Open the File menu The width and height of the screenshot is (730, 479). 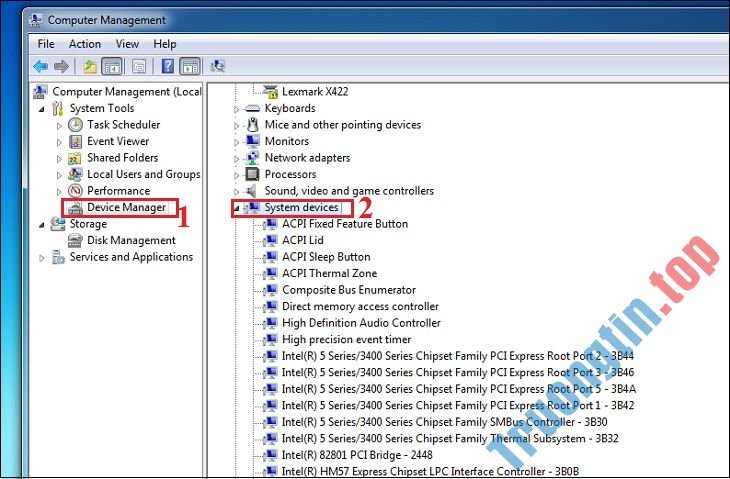[x=46, y=44]
